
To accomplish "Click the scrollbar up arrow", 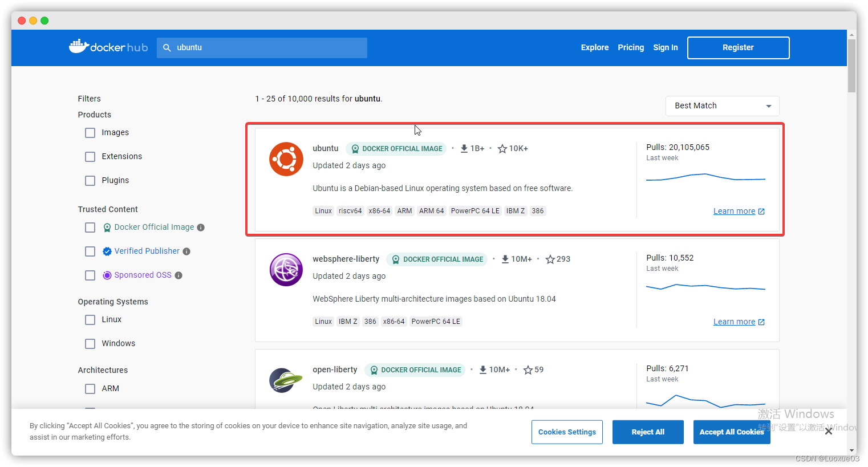I will (851, 35).
